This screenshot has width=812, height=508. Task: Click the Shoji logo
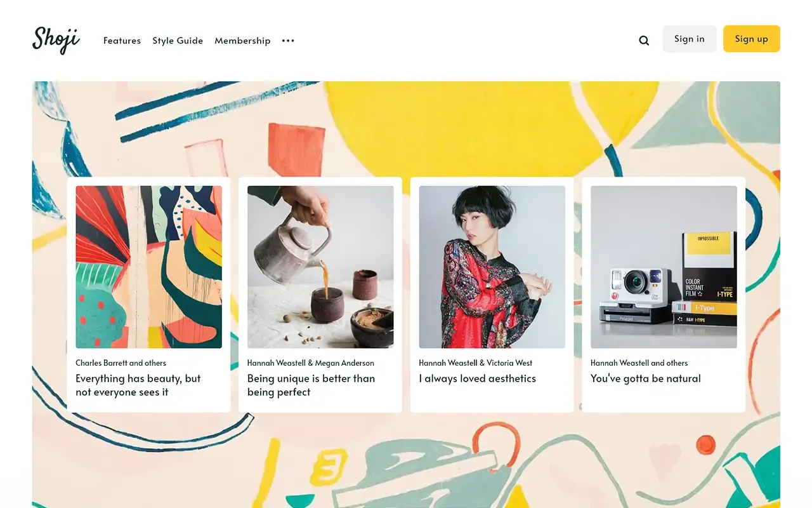56,40
